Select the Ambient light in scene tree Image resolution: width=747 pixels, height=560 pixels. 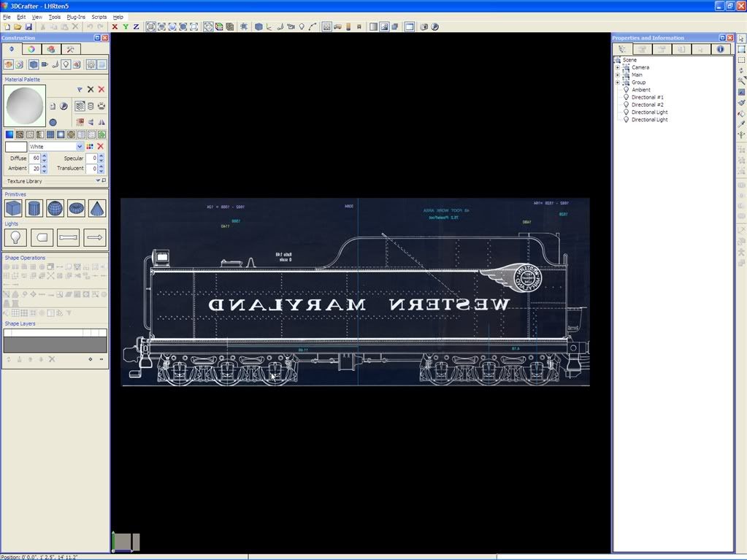[641, 90]
